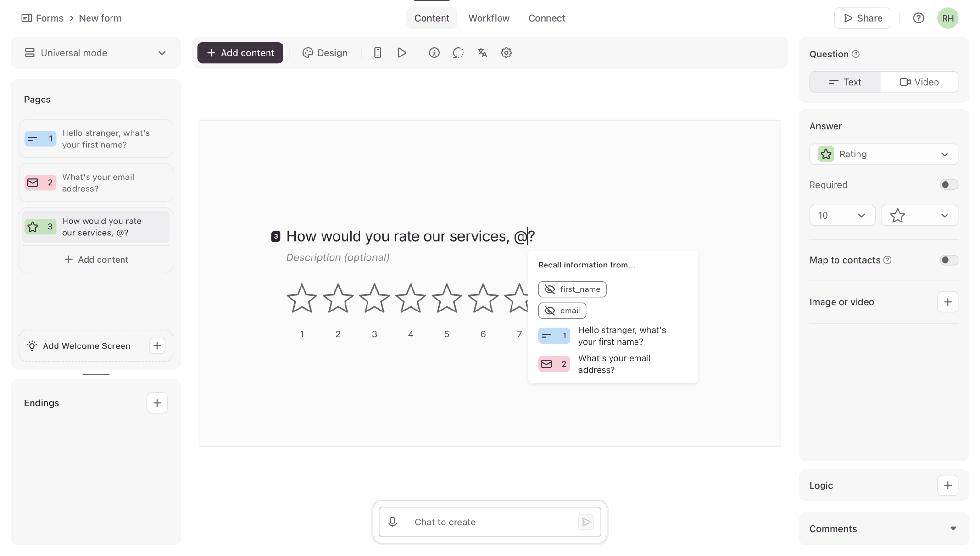Image resolution: width=980 pixels, height=556 pixels.
Task: Open the accessibility checker icon
Action: coord(434,53)
